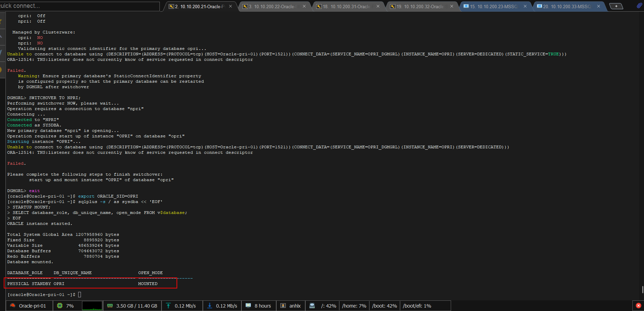Click the /home: 7% disk usage entry
644x311 pixels.
click(x=354, y=306)
